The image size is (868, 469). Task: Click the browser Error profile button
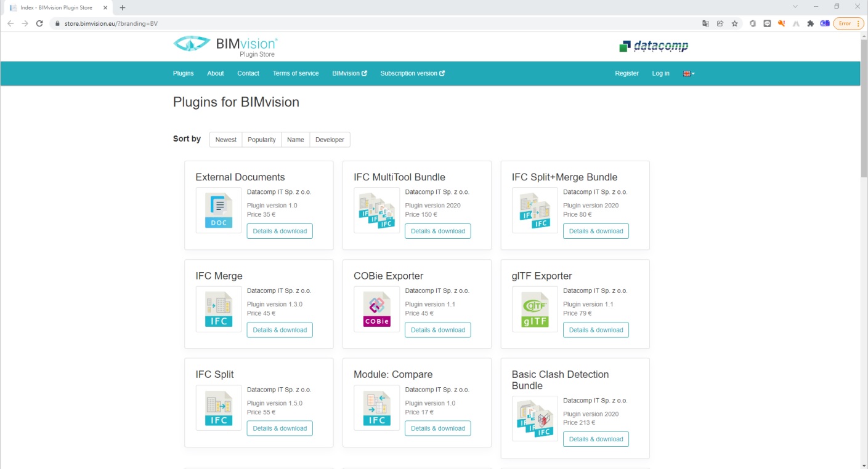point(848,23)
